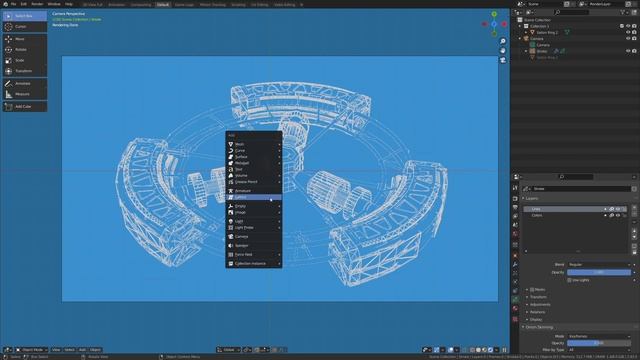Click the viewport zoom magnifier icon
Viewport: 640px width, 360px height.
click(x=503, y=41)
